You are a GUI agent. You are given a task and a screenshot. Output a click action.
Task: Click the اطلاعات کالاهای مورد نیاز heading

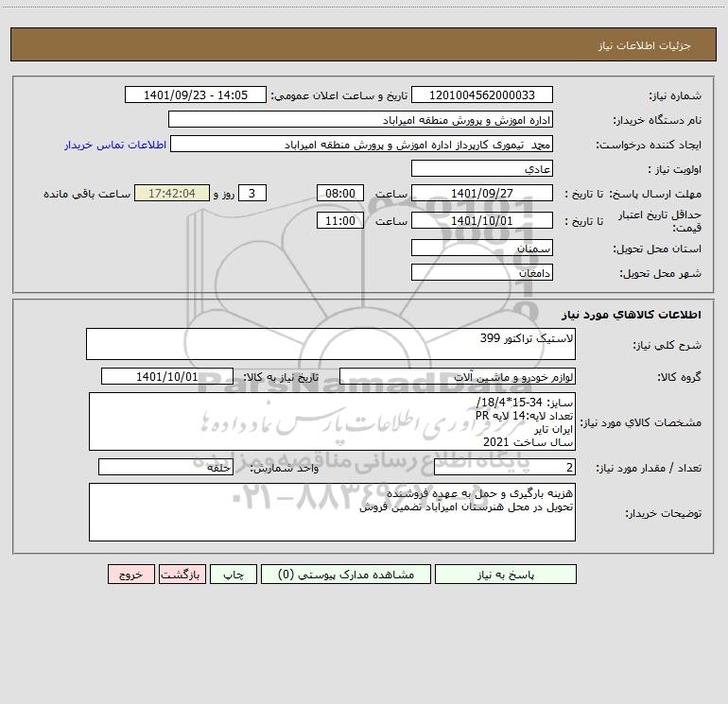pyautogui.click(x=632, y=315)
